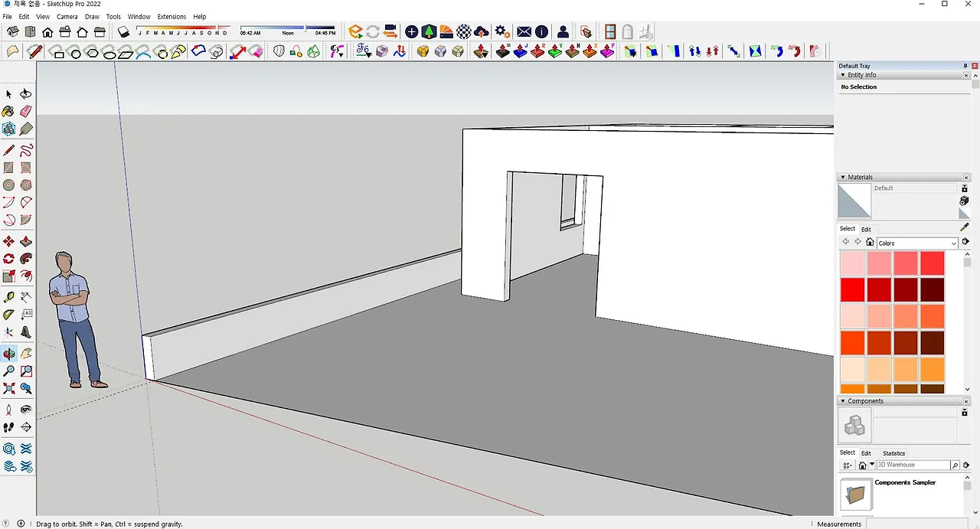
Task: Open the Colors library dropdown
Action: [x=917, y=243]
